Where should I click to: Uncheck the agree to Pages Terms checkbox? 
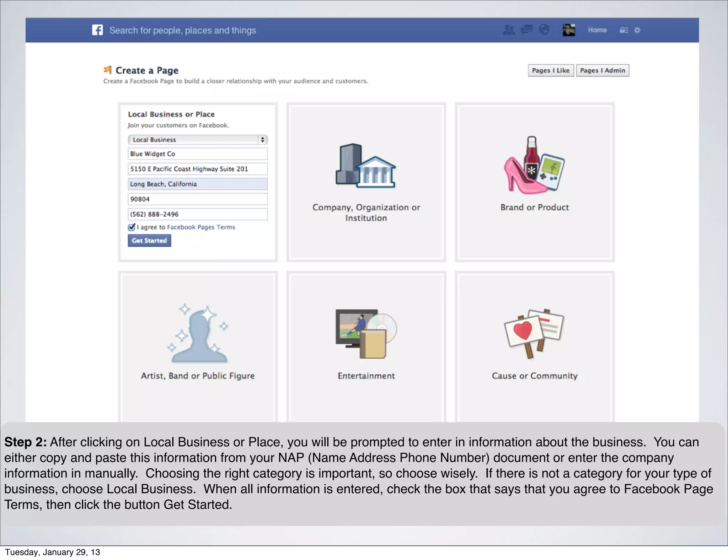point(132,227)
